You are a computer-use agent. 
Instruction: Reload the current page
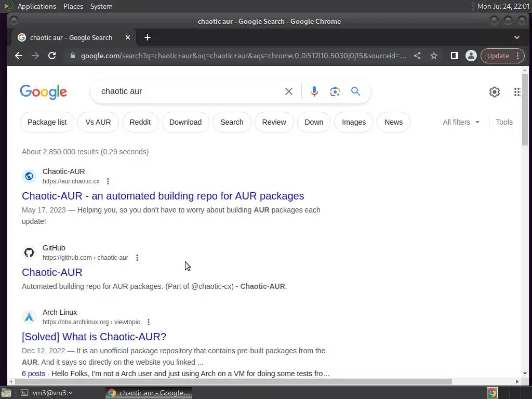52,56
